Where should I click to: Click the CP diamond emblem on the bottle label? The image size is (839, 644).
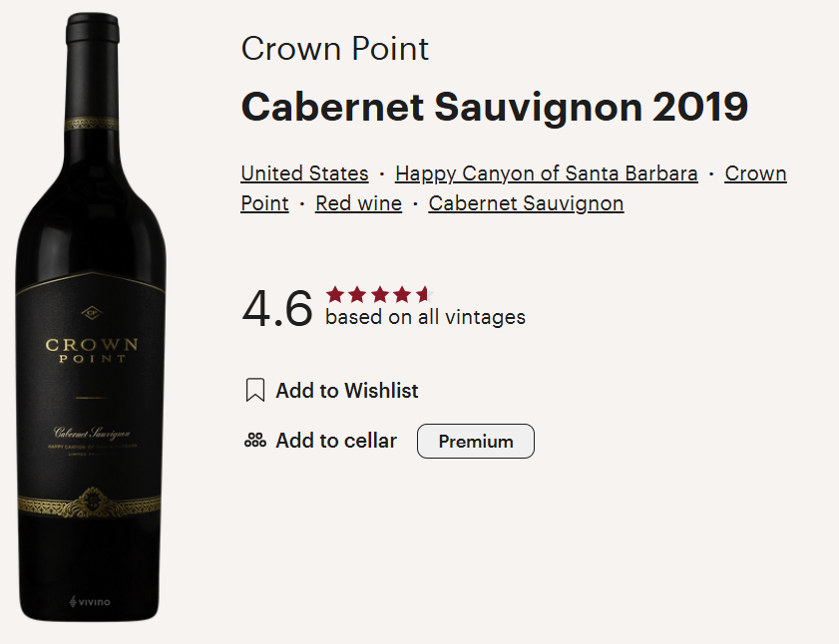[x=92, y=312]
